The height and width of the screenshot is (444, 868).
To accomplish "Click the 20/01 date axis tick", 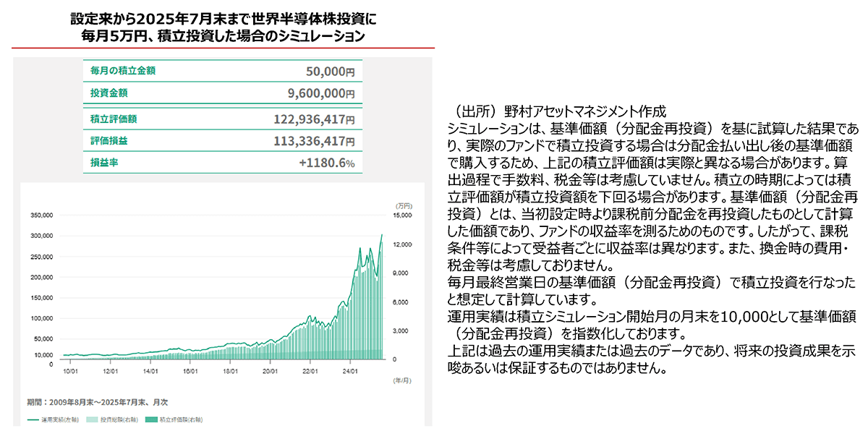I will coord(271,370).
